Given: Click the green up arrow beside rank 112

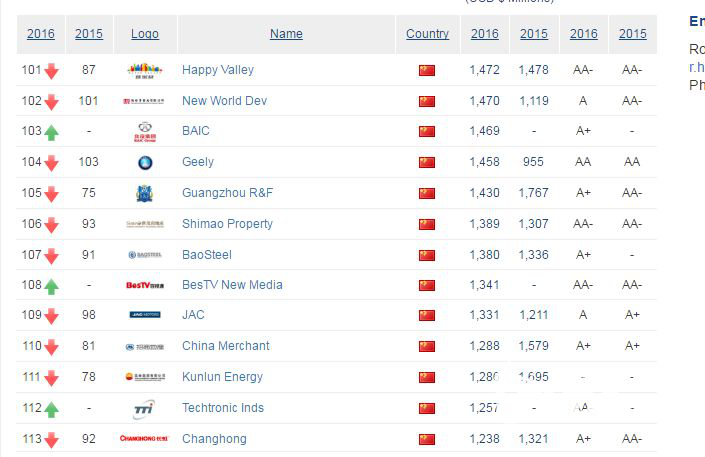Looking at the screenshot, I should tap(51, 409).
